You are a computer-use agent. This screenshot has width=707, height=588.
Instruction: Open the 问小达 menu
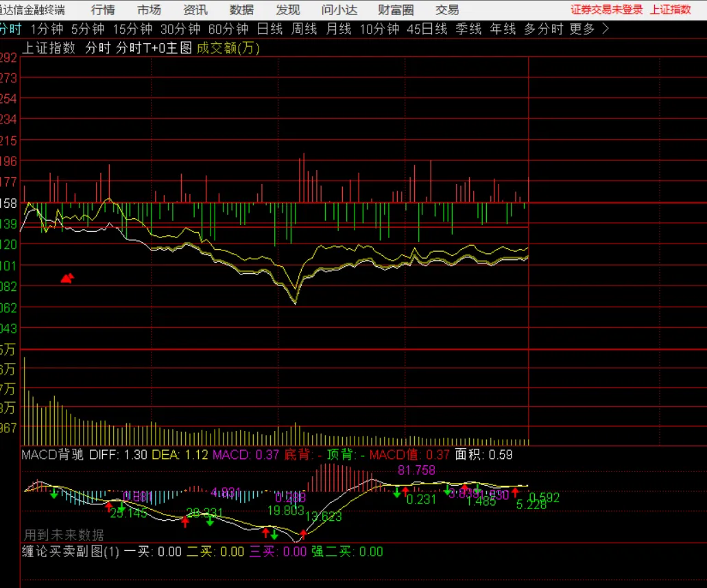[x=339, y=10]
